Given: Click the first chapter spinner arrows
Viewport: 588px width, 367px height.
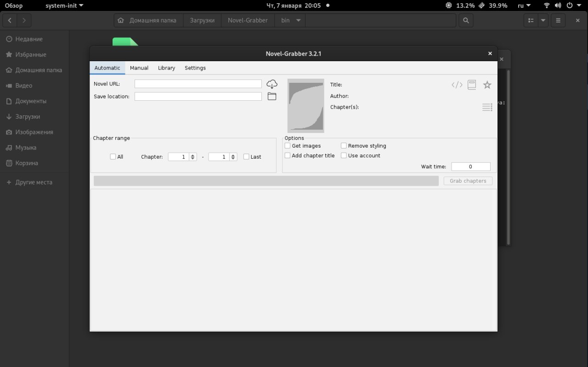Looking at the screenshot, I should [193, 157].
